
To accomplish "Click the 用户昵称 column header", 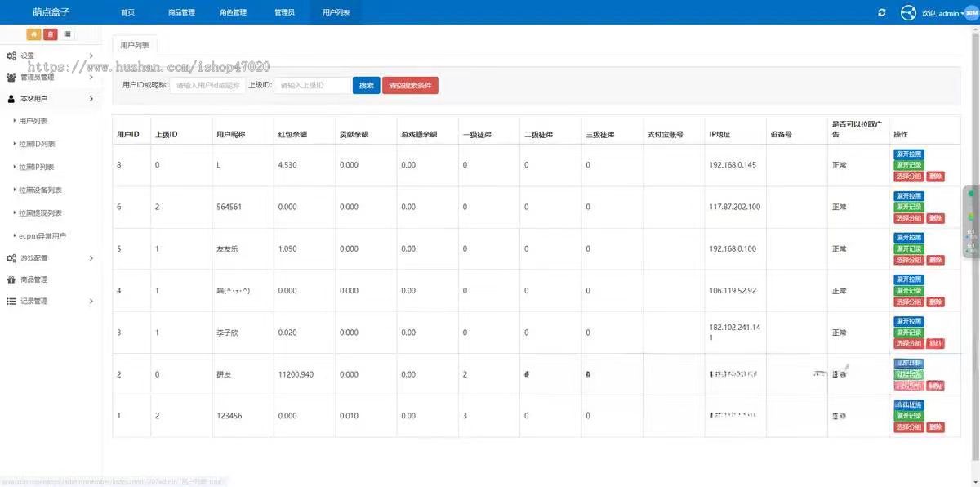I will [231, 134].
